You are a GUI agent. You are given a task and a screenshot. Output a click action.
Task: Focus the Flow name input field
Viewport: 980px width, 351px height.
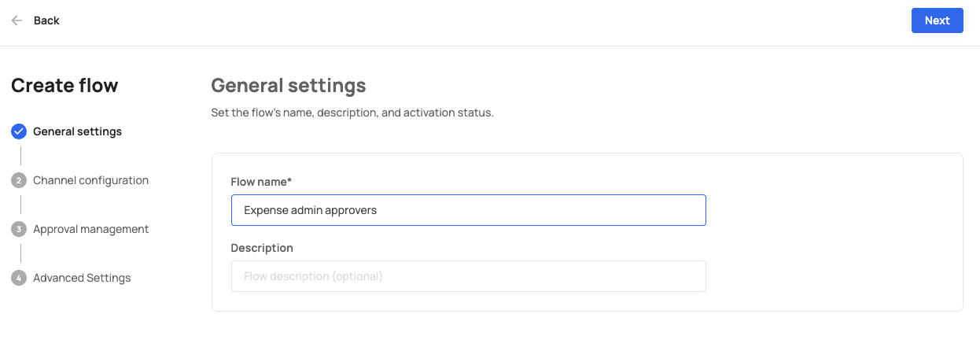pyautogui.click(x=468, y=210)
